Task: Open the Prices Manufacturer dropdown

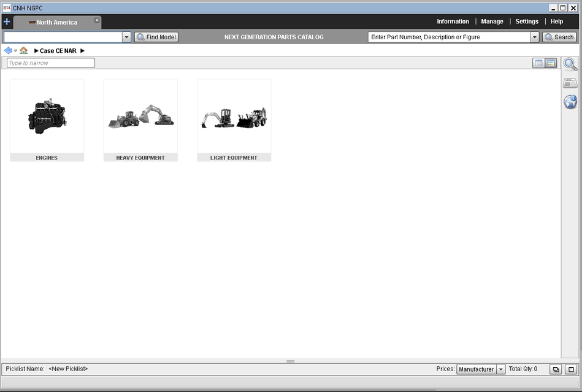Action: click(x=500, y=369)
